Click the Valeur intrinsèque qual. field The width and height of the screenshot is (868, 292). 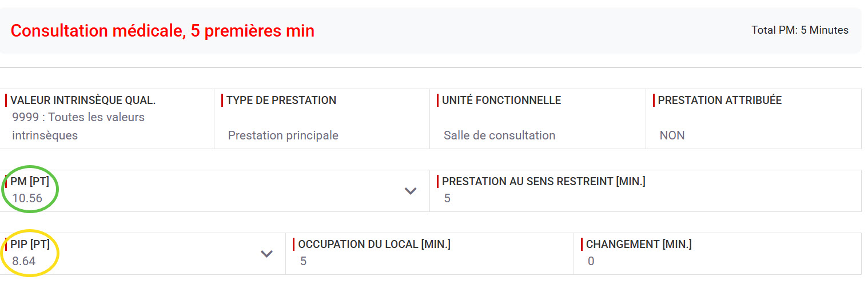pyautogui.click(x=107, y=119)
